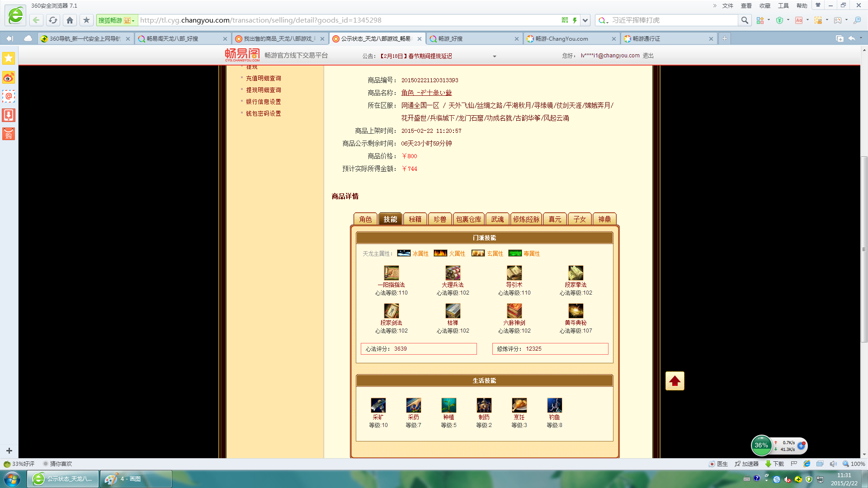The height and width of the screenshot is (488, 868).
Task: Click the favorites star sidebar icon
Action: point(9,58)
